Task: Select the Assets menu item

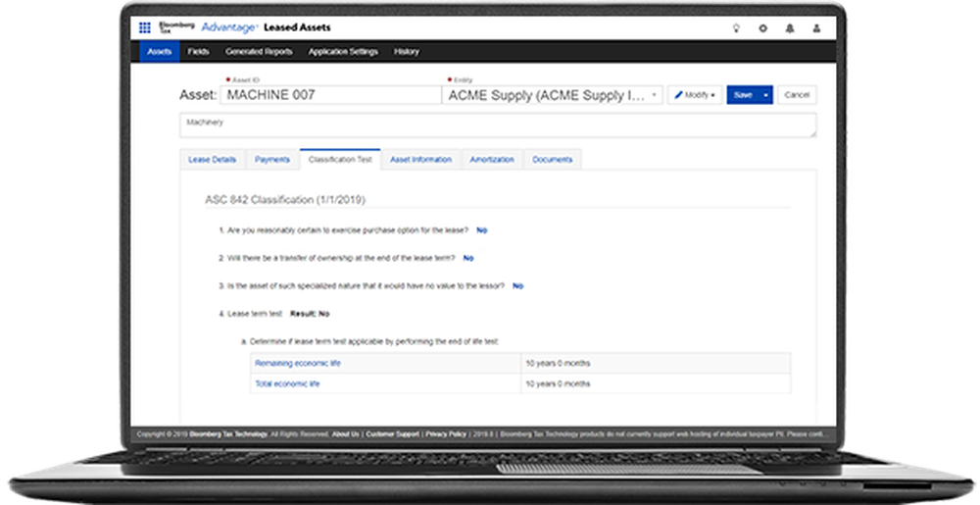Action: click(x=160, y=52)
